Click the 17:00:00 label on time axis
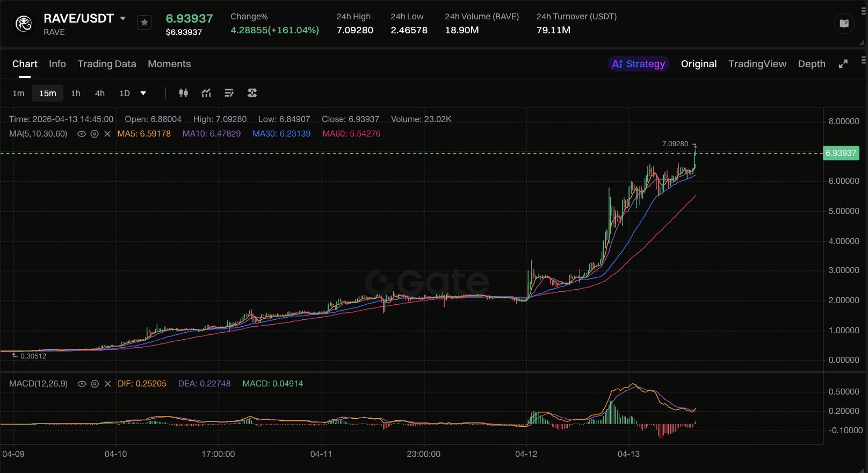The image size is (868, 473). 218,454
